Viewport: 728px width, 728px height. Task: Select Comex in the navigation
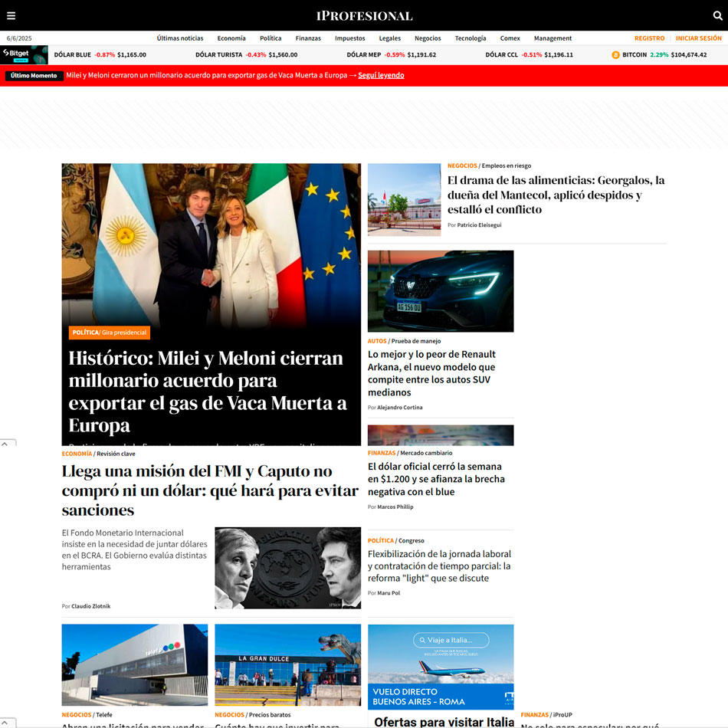pyautogui.click(x=510, y=38)
